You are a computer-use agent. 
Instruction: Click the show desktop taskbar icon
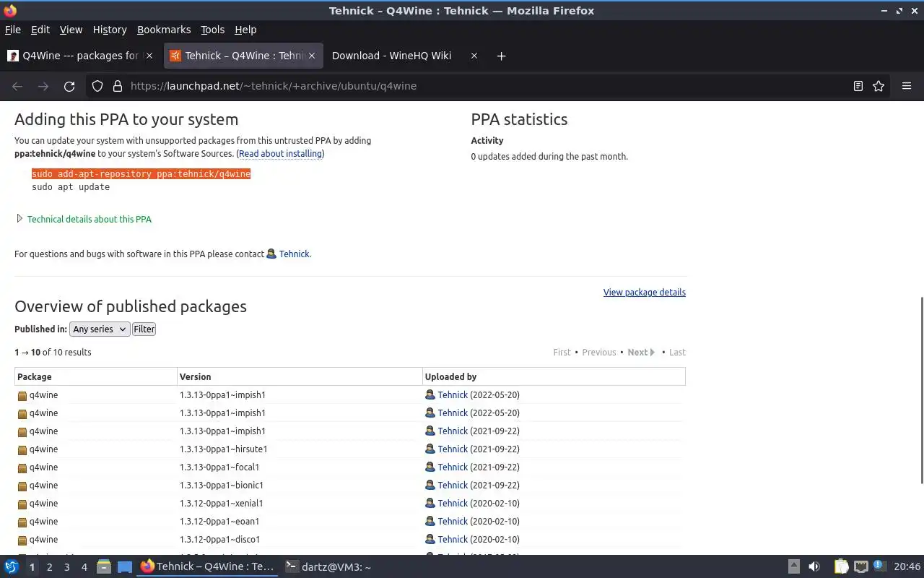pyautogui.click(x=125, y=566)
